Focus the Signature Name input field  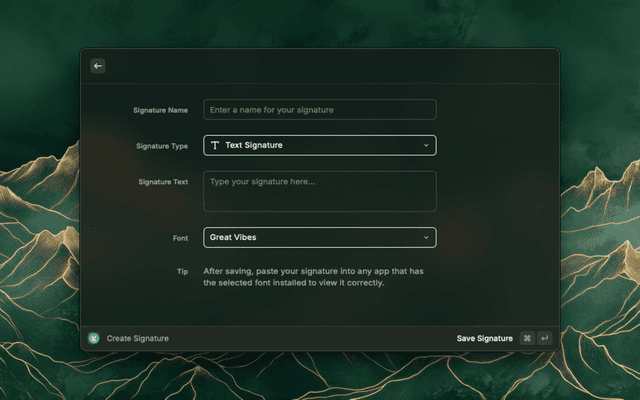[320, 110]
